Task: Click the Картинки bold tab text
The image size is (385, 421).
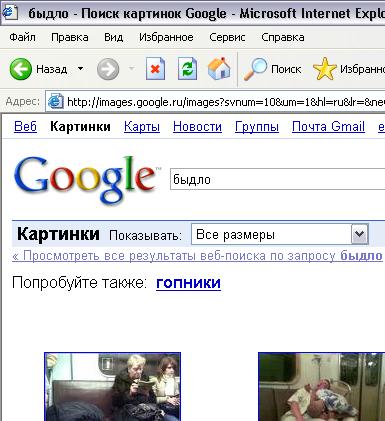Action: [x=80, y=127]
